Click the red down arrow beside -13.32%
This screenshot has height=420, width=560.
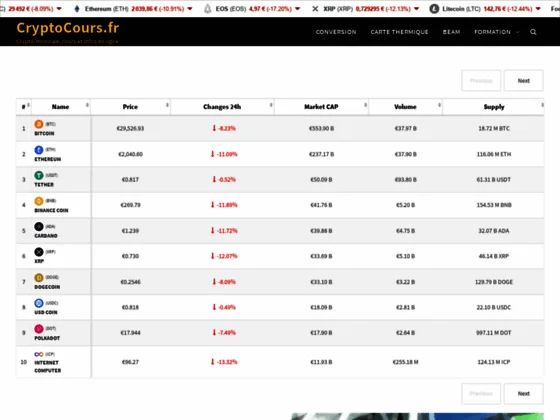click(212, 362)
